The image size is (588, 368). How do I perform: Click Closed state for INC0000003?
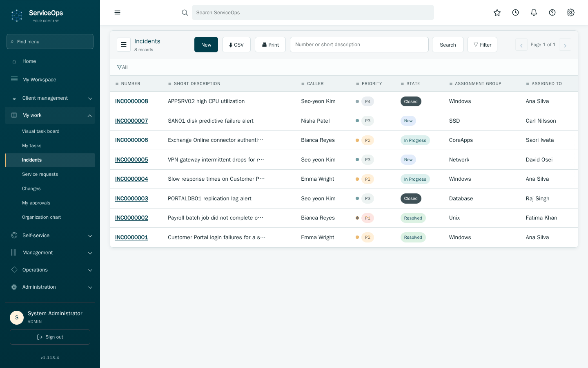(411, 198)
